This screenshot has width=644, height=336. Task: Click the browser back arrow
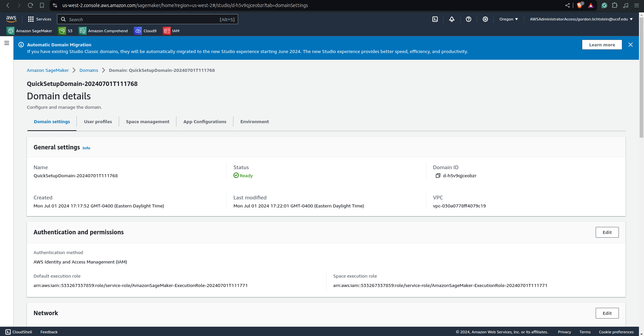pos(8,5)
